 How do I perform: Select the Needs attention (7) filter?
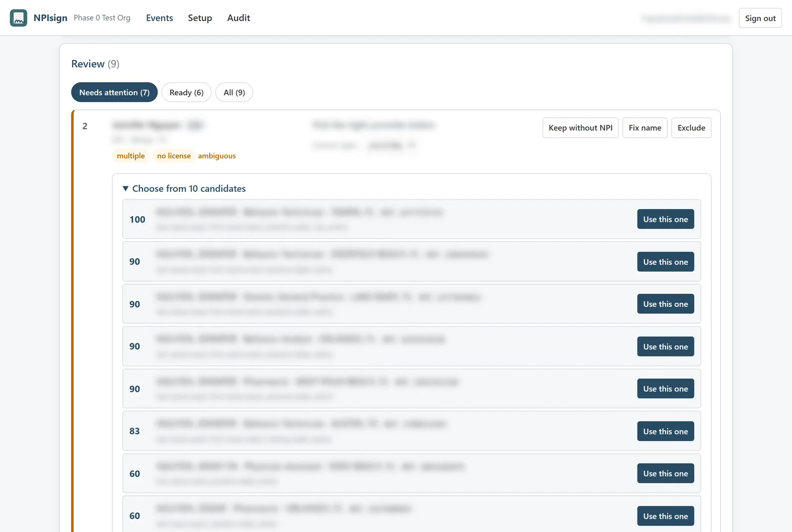pyautogui.click(x=114, y=93)
